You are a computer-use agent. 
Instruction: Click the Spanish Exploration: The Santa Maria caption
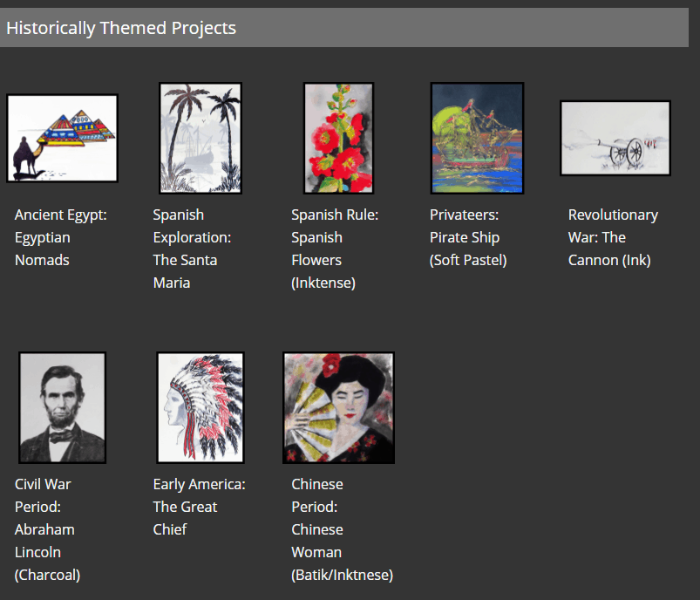(192, 249)
